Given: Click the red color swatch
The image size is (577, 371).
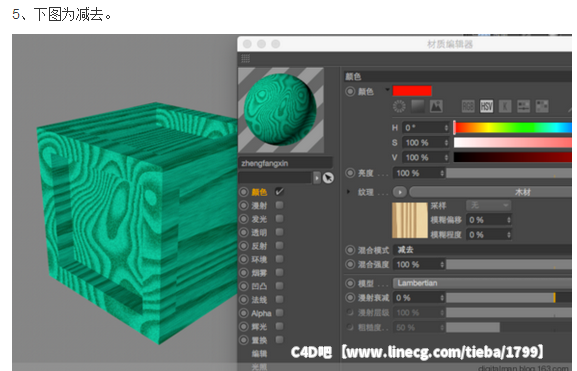Looking at the screenshot, I should pos(412,91).
